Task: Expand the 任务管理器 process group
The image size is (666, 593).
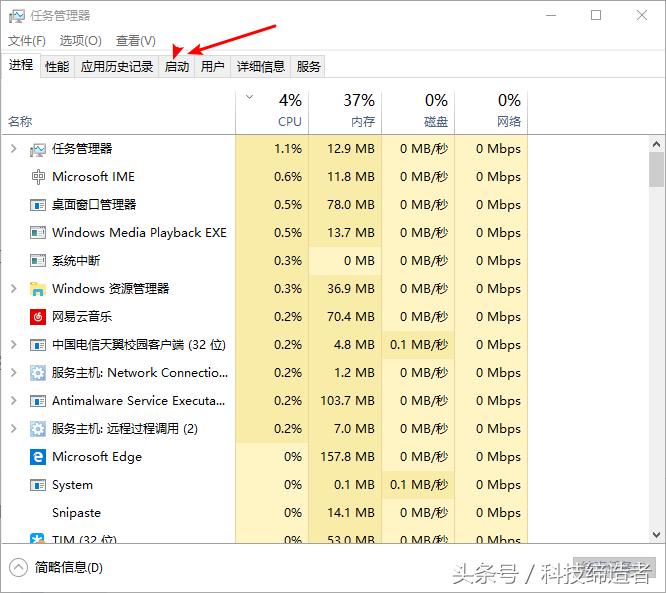Action: tap(14, 149)
